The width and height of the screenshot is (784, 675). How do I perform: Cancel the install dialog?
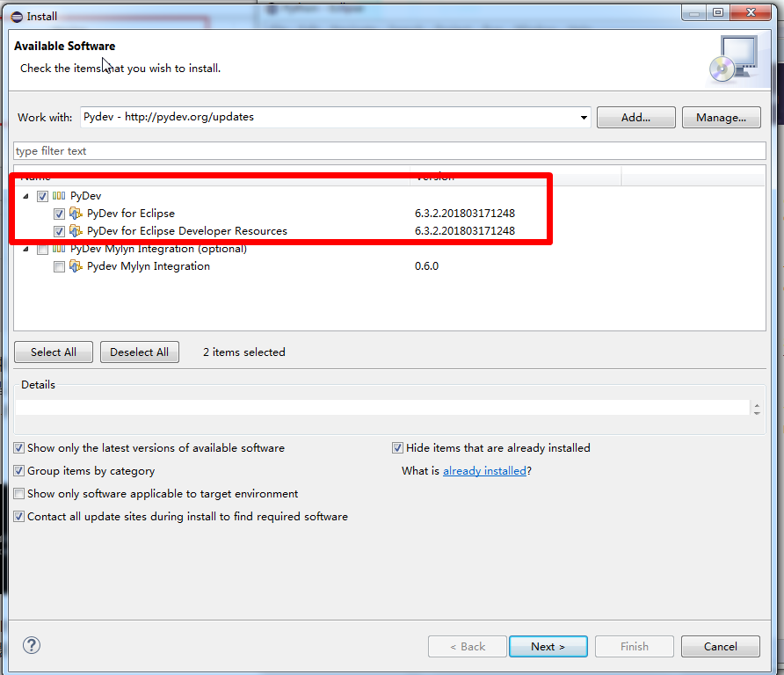(721, 647)
